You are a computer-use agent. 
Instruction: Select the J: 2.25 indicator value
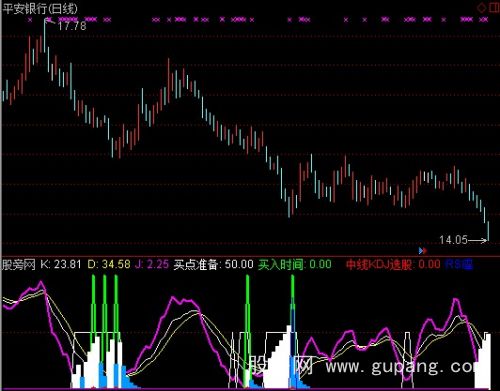pos(152,264)
